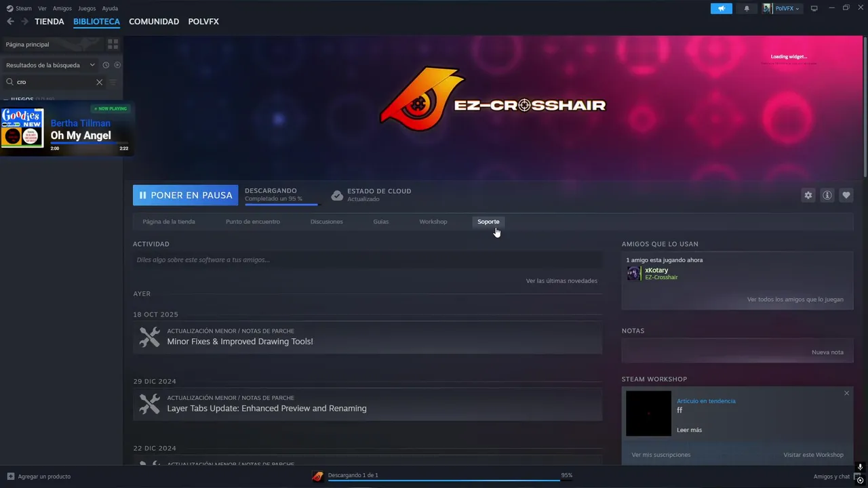868x488 pixels.
Task: Click Ver mis suscripciones
Action: (x=661, y=455)
